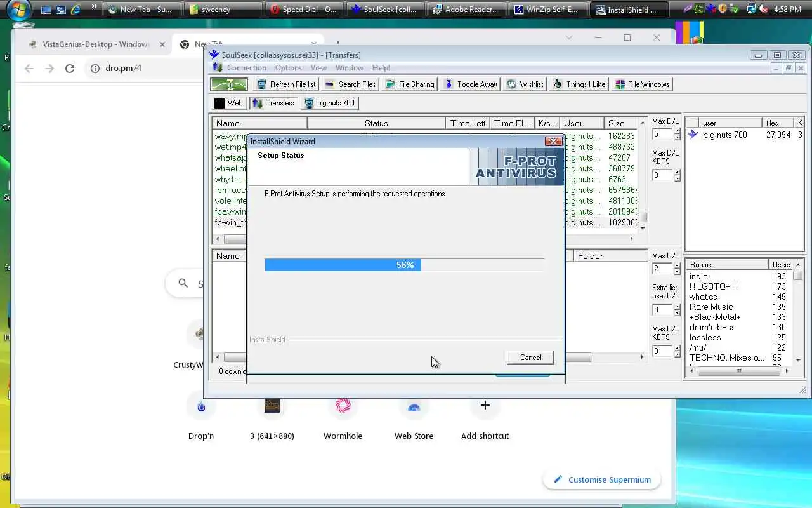Image resolution: width=812 pixels, height=508 pixels.
Task: Click the Max D/L value field
Action: tap(662, 134)
